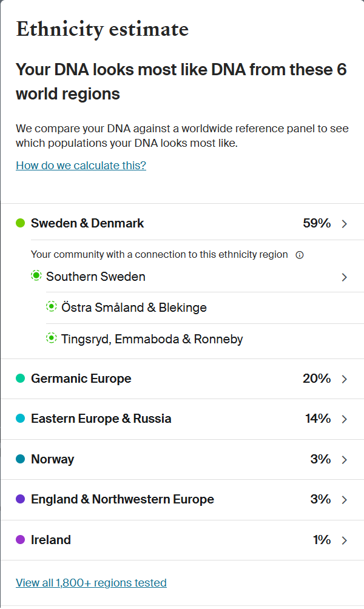Viewport: 364px width, 609px height.
Task: Click the Norway 3% percentage value
Action: tap(320, 459)
